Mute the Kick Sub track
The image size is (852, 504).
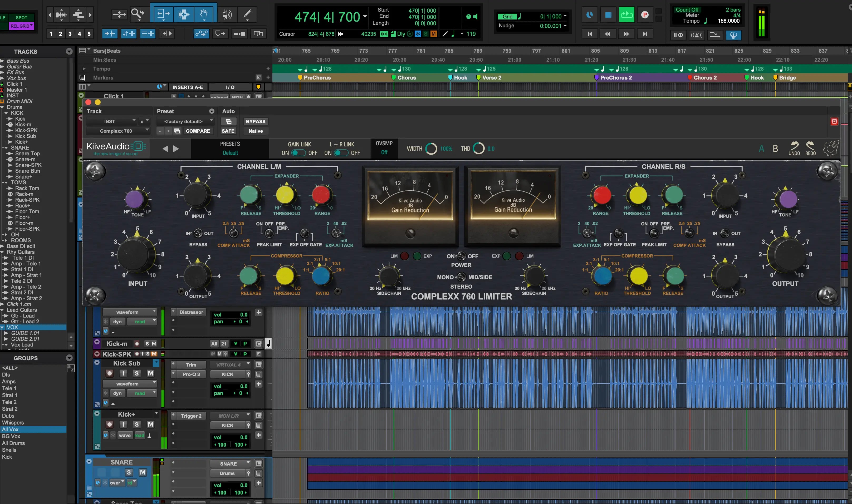150,373
